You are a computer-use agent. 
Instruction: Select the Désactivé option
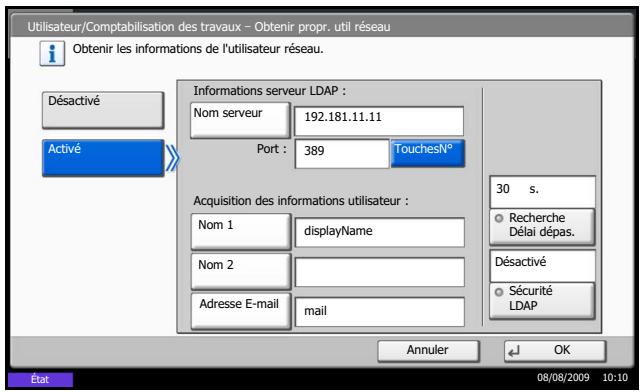click(103, 110)
